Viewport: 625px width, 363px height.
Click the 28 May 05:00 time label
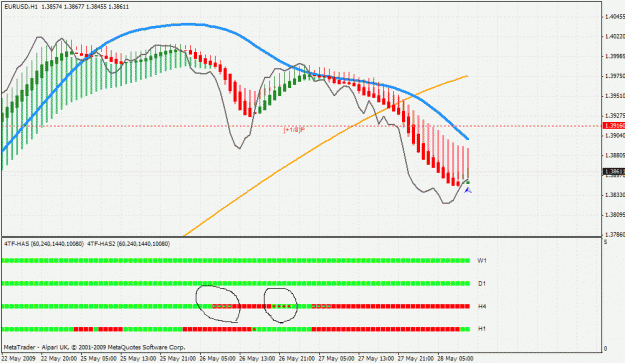455,358
